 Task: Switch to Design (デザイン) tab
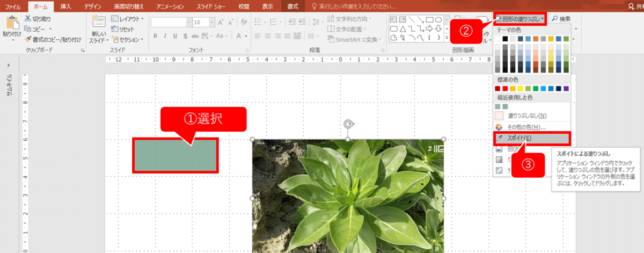(x=93, y=6)
